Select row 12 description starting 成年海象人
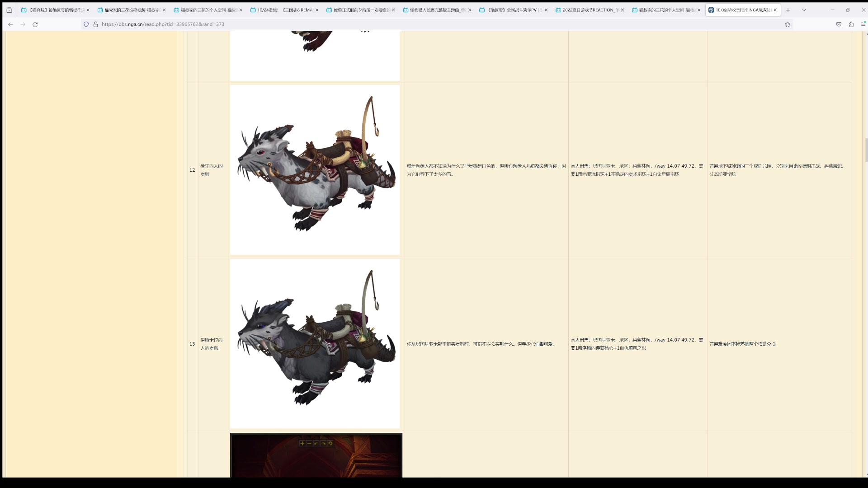868x488 pixels. [x=486, y=170]
